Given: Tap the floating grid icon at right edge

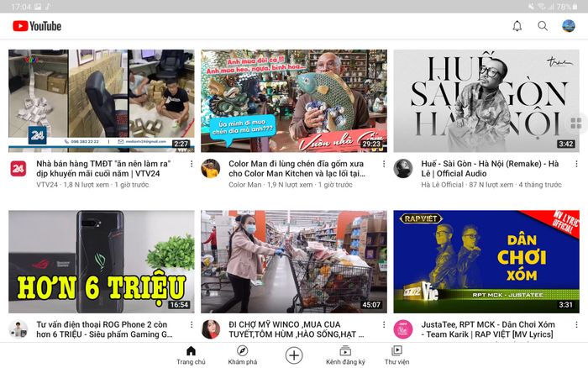Looking at the screenshot, I should coord(576,123).
